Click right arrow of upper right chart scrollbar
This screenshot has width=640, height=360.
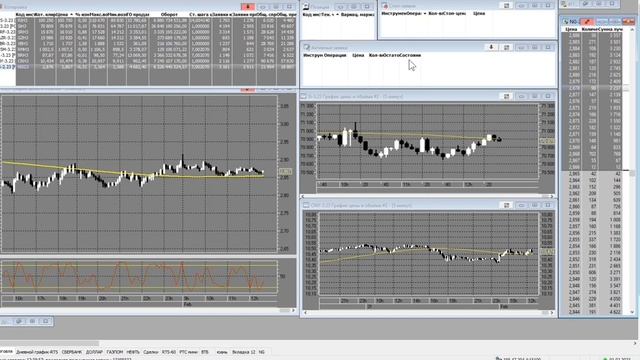point(551,196)
